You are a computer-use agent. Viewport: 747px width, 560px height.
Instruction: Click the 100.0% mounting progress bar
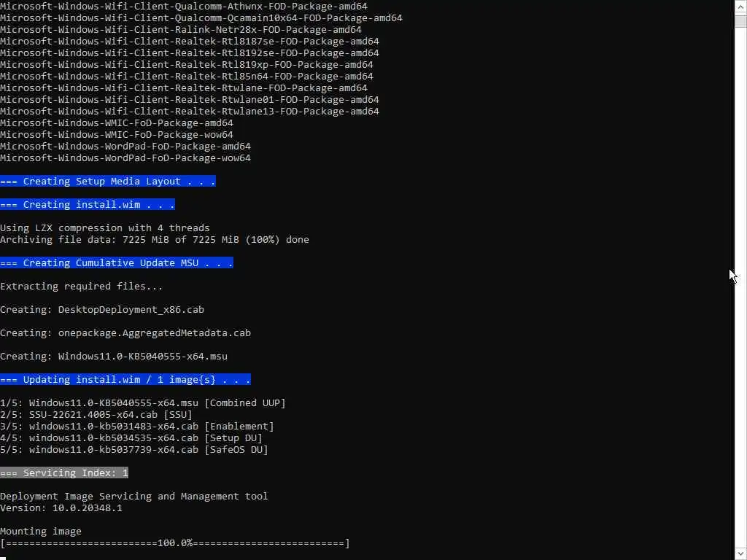click(175, 542)
